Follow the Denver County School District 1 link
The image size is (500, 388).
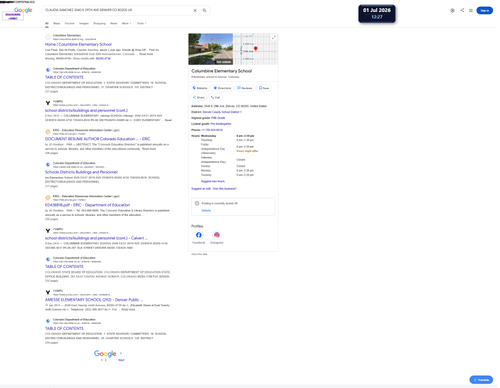click(222, 112)
